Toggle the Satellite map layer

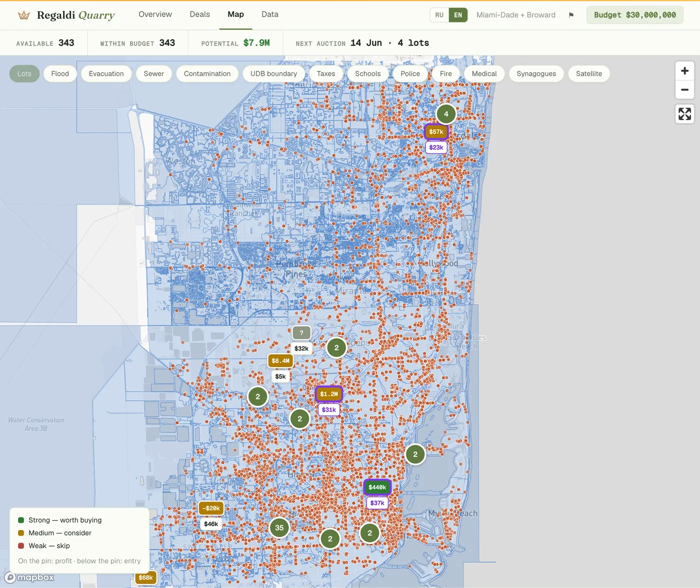(x=589, y=73)
